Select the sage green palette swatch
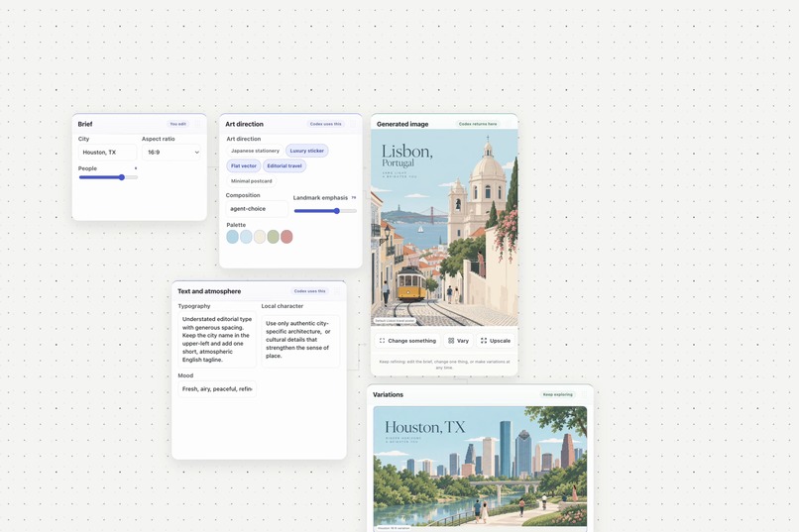Image resolution: width=799 pixels, height=532 pixels. (x=274, y=237)
